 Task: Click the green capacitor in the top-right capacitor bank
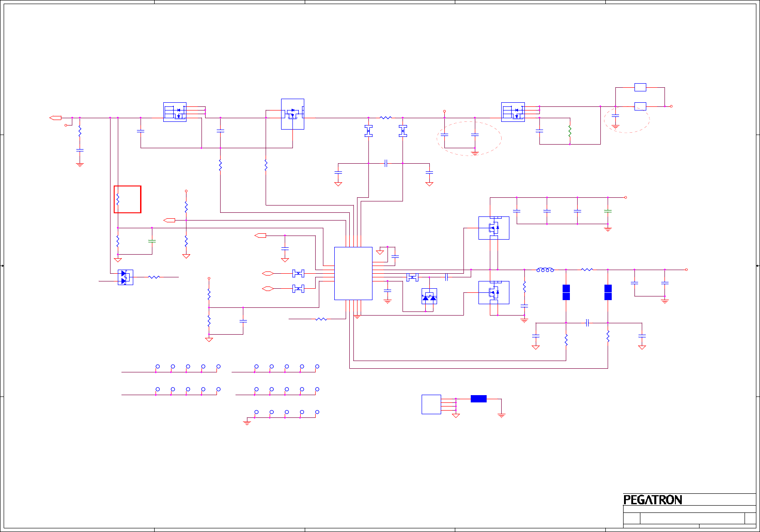608,211
